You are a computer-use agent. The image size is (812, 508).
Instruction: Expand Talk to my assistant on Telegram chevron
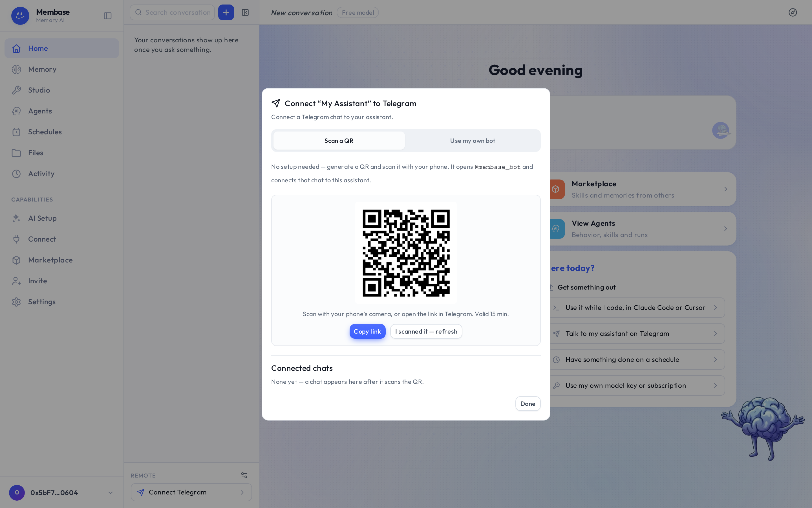click(715, 334)
